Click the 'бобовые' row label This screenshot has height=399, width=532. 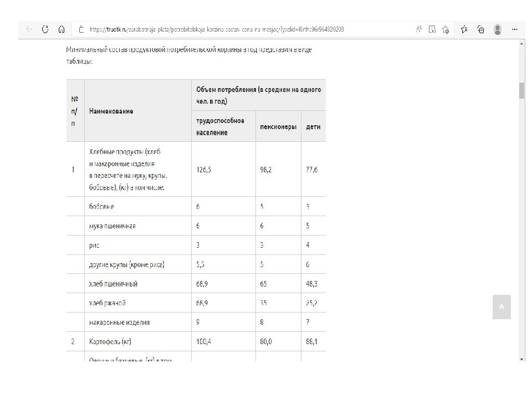click(101, 207)
